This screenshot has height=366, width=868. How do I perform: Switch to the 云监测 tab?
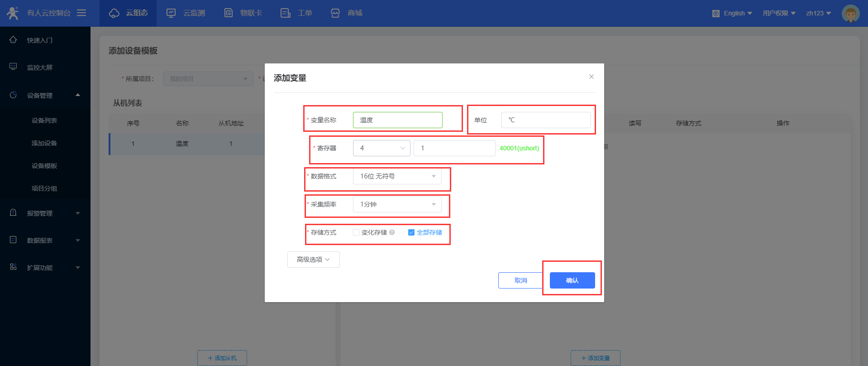(186, 13)
